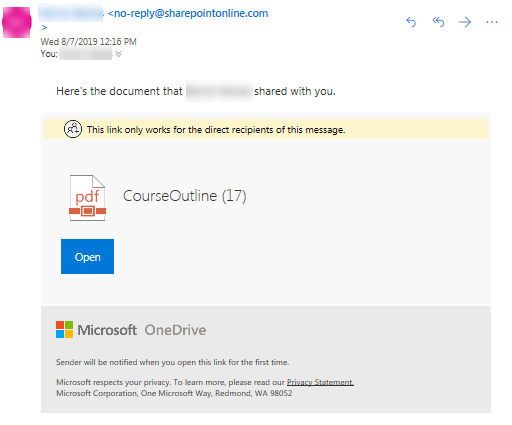This screenshot has height=425, width=512.
Task: Click the Reply arrow icon
Action: point(411,22)
